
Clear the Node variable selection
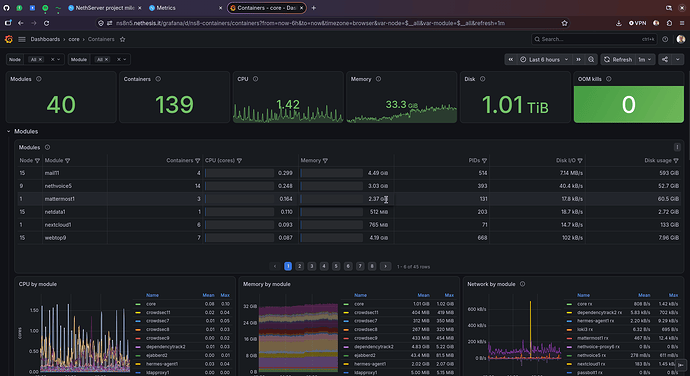coord(52,59)
